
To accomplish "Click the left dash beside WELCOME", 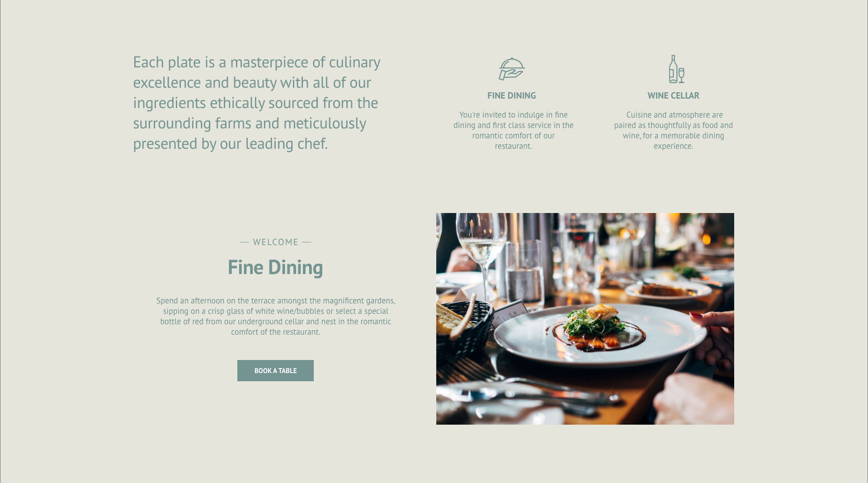I will point(245,242).
